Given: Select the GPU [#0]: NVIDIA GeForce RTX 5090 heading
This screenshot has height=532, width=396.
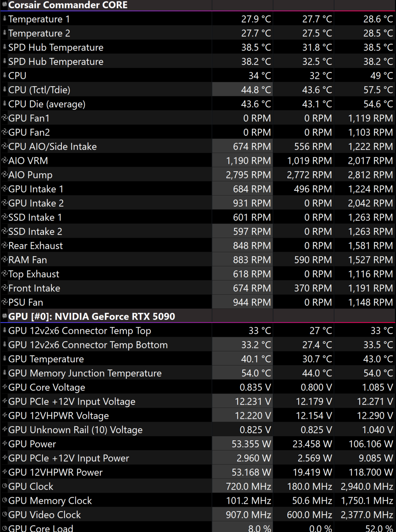Looking at the screenshot, I should (92, 316).
